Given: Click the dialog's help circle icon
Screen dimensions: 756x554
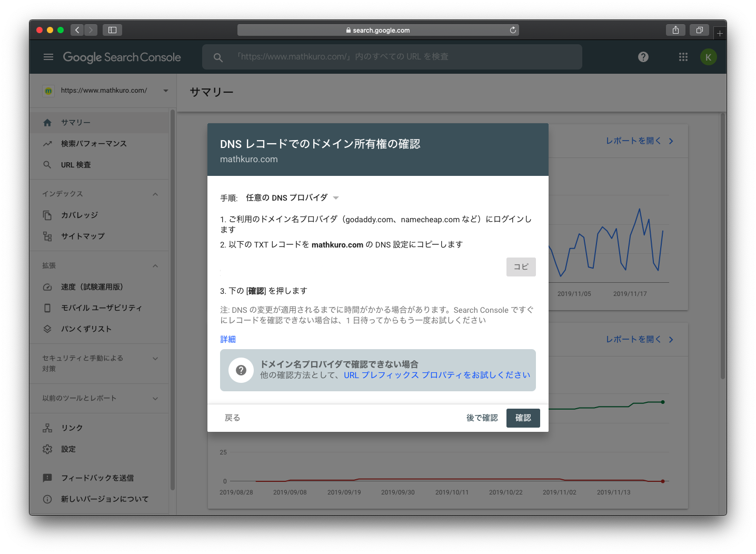Looking at the screenshot, I should click(x=241, y=370).
